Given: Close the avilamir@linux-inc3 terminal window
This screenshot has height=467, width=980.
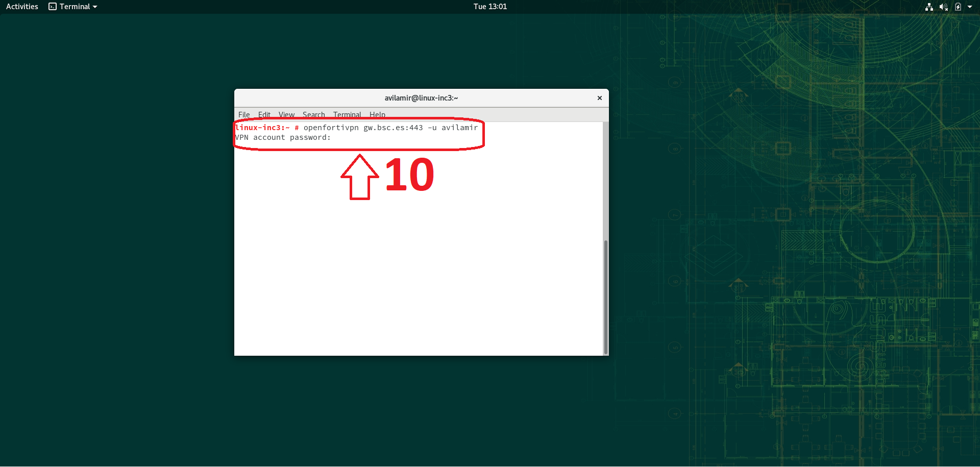Looking at the screenshot, I should pos(600,98).
